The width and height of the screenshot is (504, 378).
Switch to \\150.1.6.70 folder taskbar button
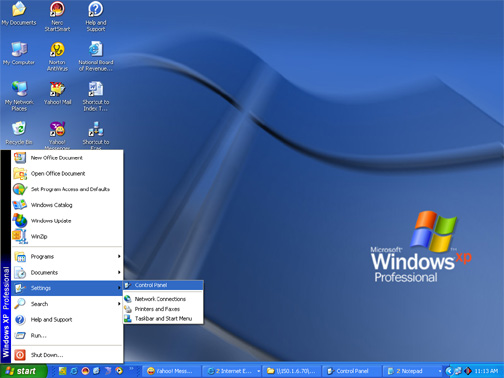pyautogui.click(x=292, y=371)
